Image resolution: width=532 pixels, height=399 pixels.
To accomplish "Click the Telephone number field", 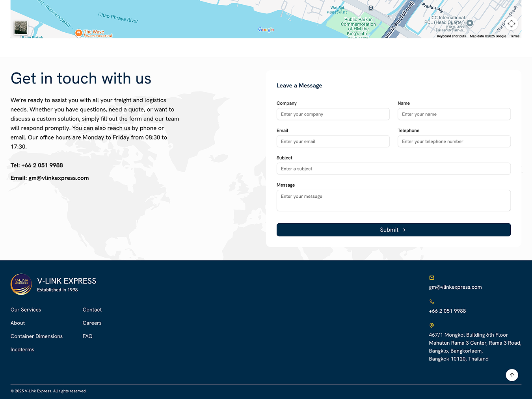I will point(454,141).
